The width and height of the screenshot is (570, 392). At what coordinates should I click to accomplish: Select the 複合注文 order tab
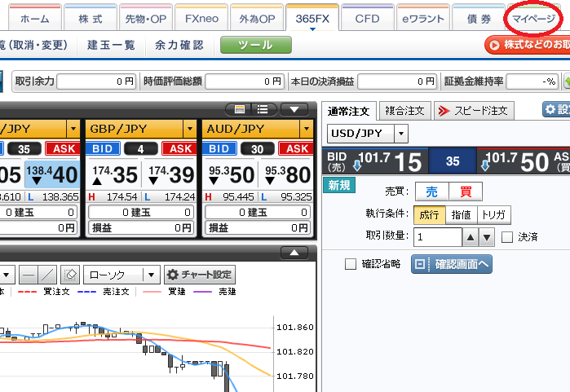click(405, 111)
